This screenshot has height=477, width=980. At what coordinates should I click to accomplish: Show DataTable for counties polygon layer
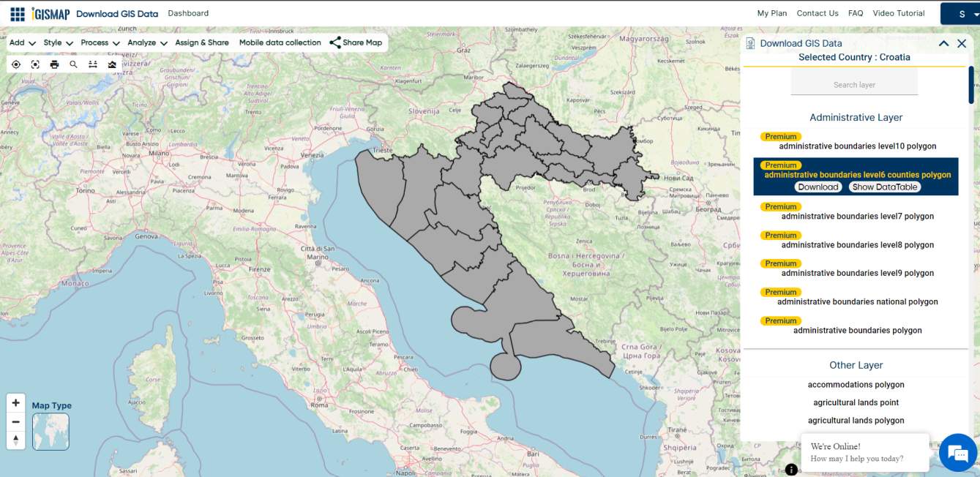(x=884, y=187)
